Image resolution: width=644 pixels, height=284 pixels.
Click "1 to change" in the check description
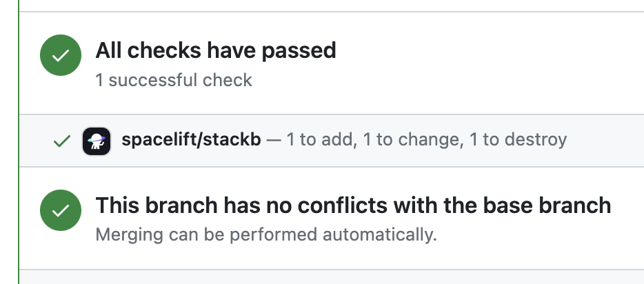click(412, 140)
